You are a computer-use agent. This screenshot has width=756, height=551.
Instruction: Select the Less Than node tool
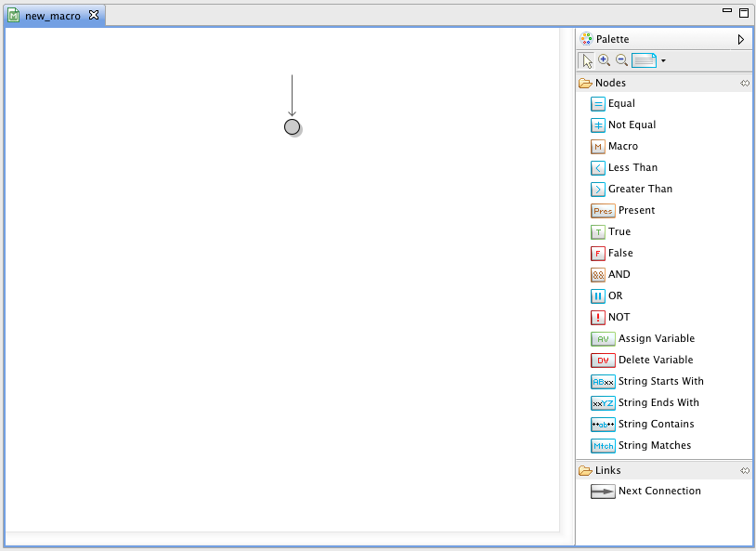(x=598, y=168)
